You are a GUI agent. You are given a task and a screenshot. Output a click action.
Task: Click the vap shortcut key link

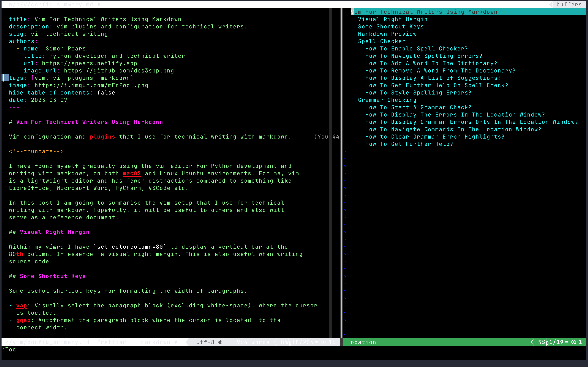21,305
